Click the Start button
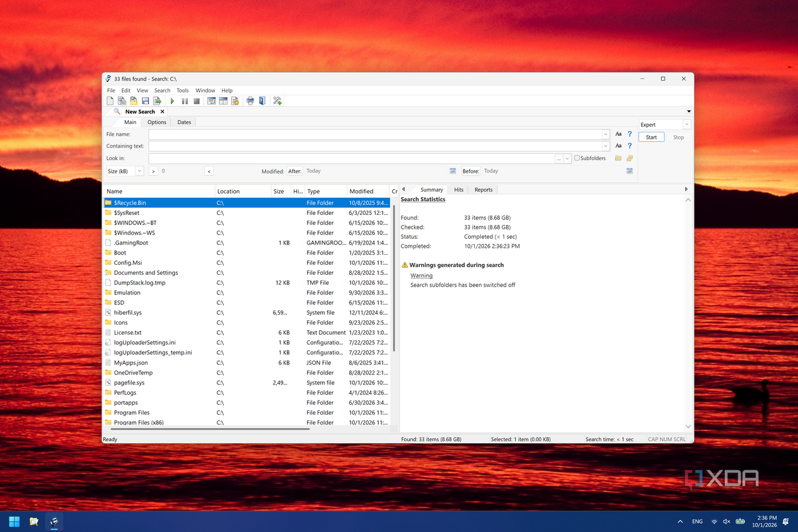This screenshot has width=798, height=532. tap(651, 137)
